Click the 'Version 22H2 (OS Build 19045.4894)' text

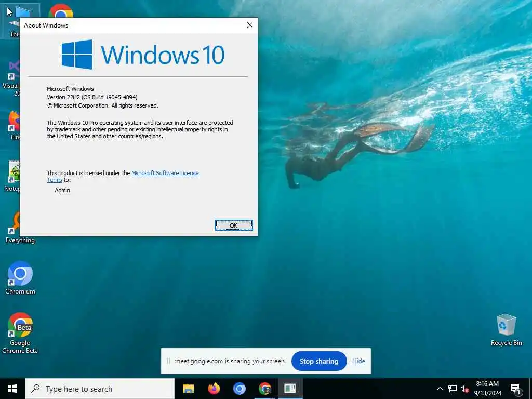coord(92,97)
